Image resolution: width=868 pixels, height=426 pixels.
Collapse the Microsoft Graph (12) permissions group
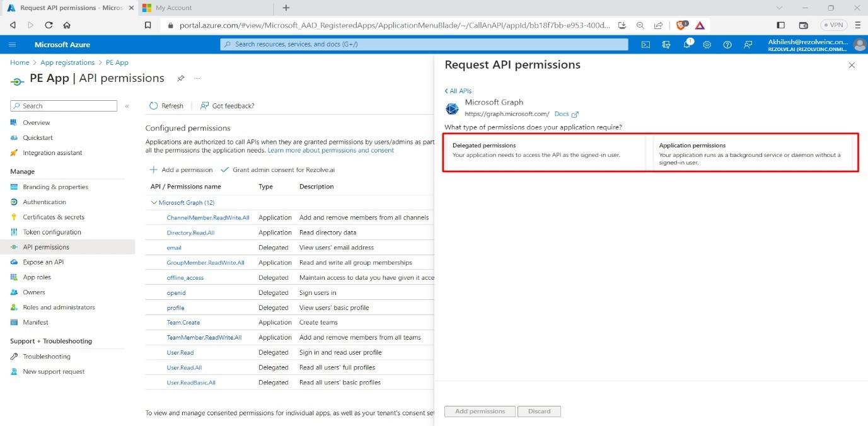154,203
